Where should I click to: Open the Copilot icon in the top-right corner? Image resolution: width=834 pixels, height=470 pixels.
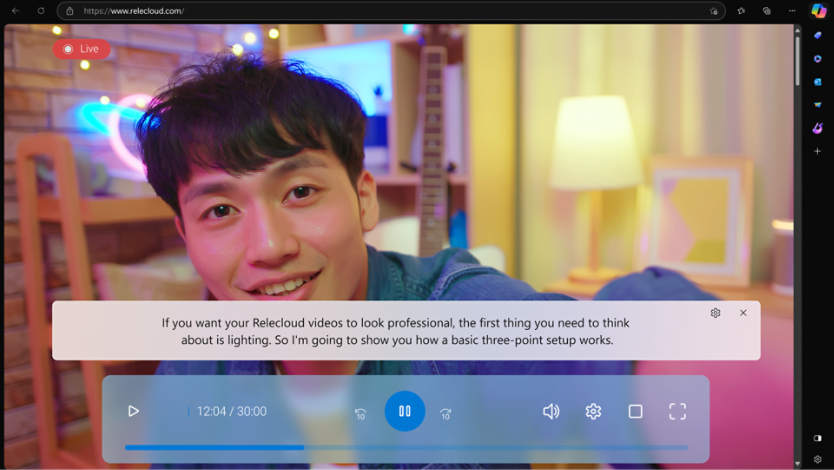coord(819,11)
